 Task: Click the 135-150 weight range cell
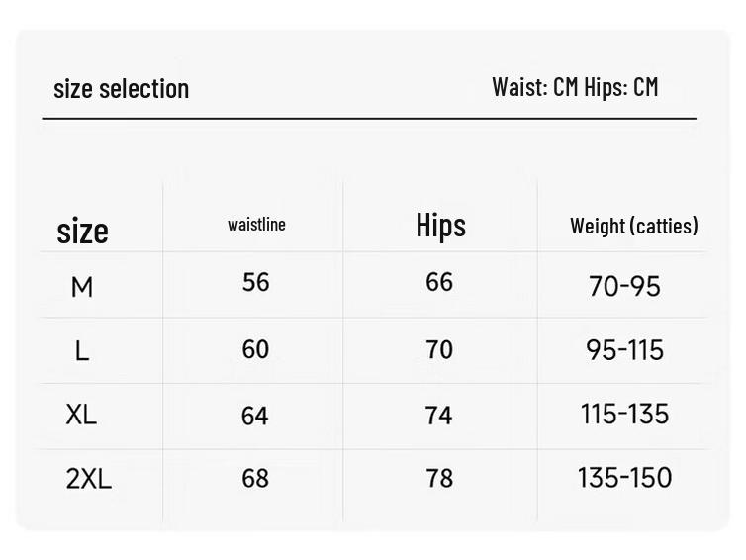pyautogui.click(x=624, y=478)
